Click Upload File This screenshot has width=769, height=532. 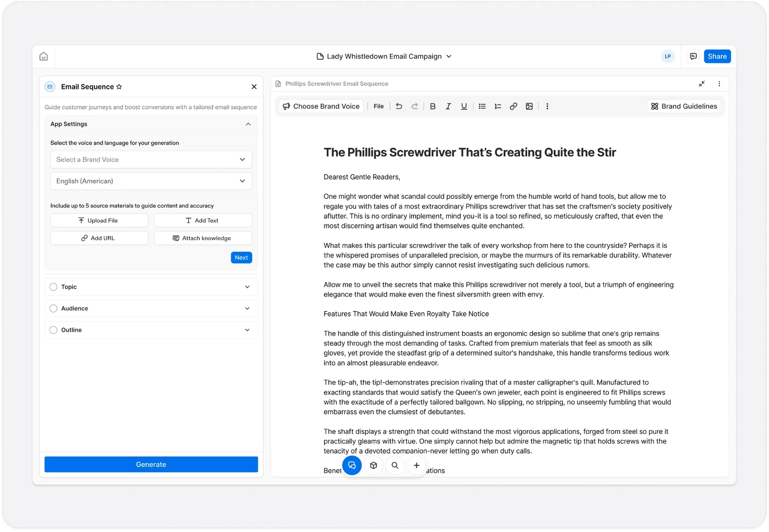[99, 221]
